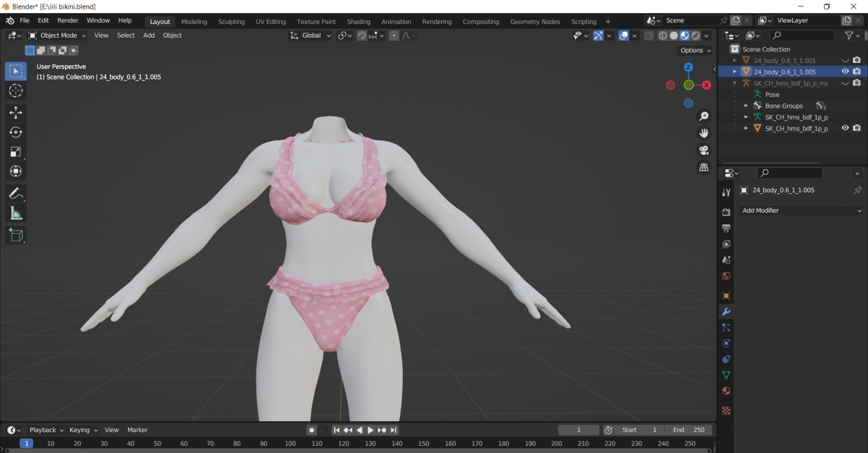
Task: Expand 24_body_0.6_1_1.001 in outliner
Action: [735, 61]
